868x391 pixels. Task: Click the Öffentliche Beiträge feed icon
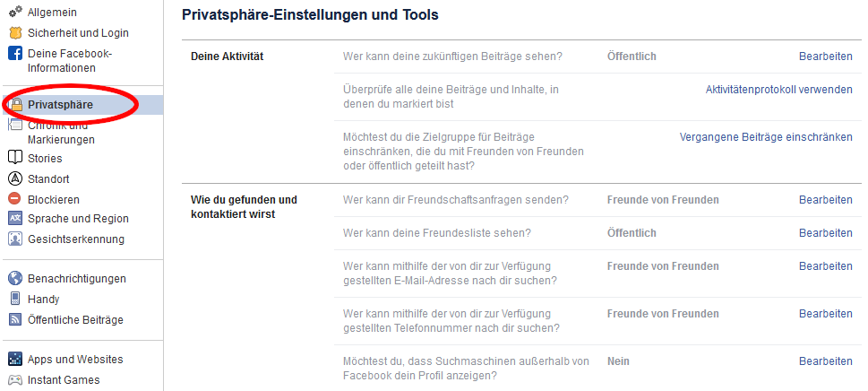point(14,320)
